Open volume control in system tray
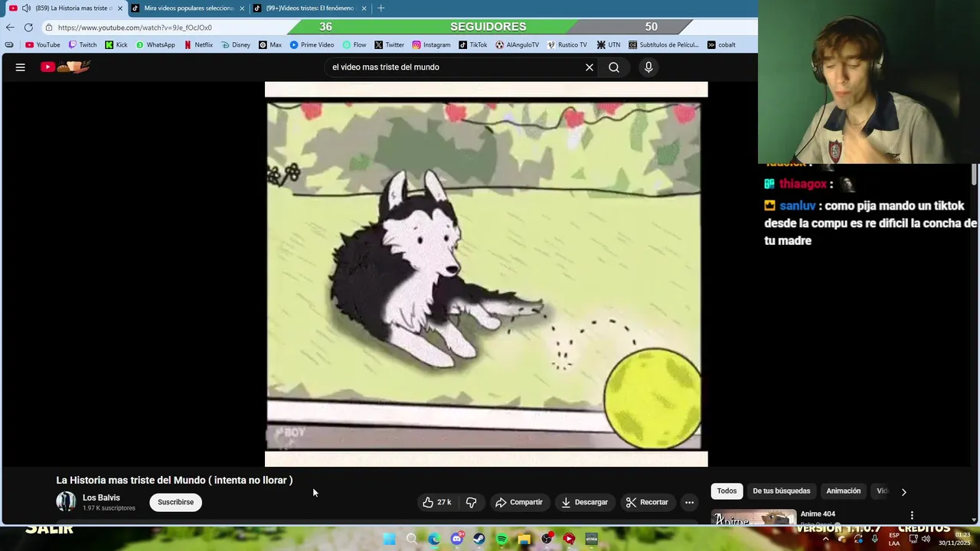 coord(926,539)
